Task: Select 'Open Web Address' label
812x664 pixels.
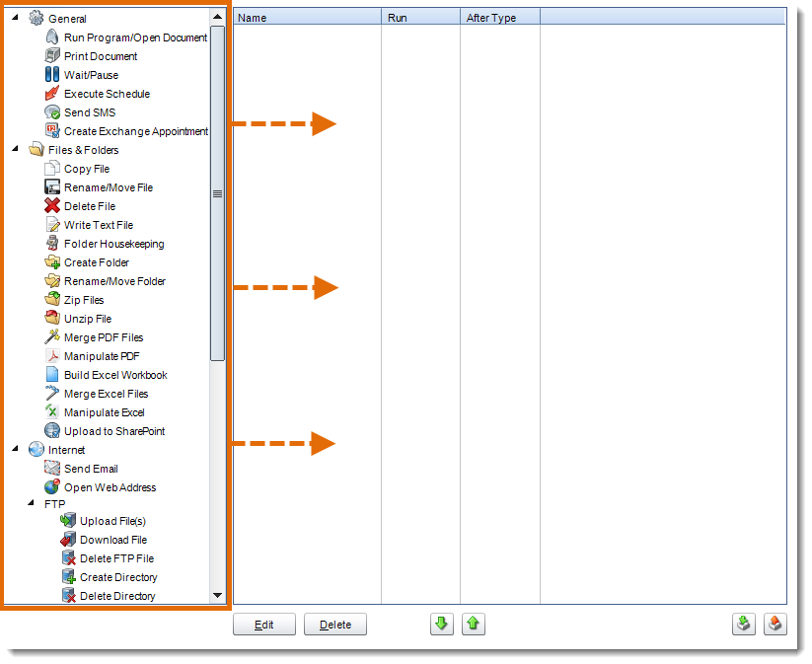Action: pos(110,487)
